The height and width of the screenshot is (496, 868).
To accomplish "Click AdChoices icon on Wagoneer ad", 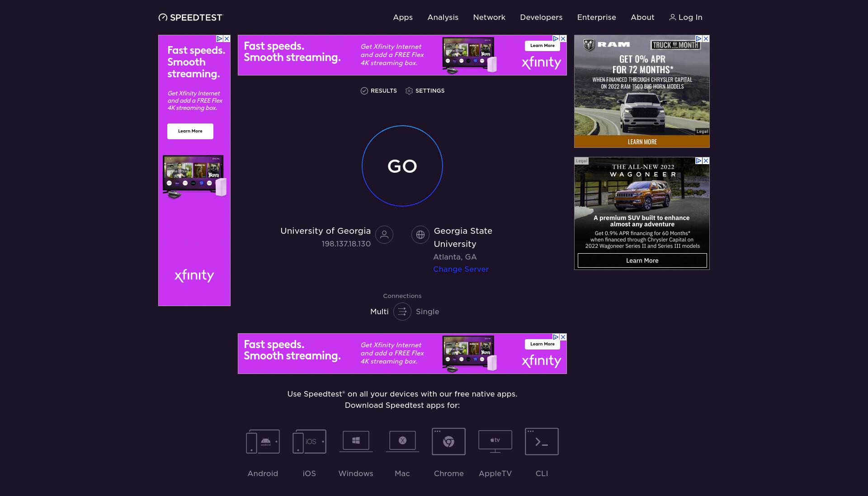I will pos(698,161).
